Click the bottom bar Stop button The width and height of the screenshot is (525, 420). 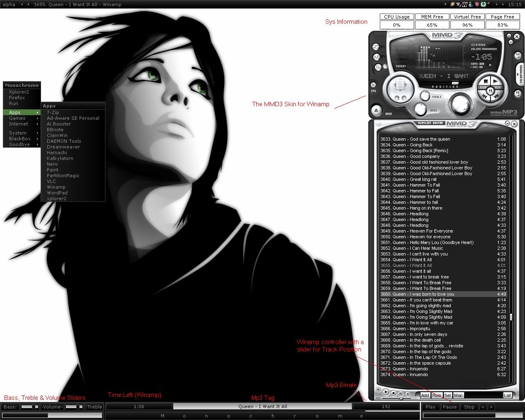(x=469, y=407)
